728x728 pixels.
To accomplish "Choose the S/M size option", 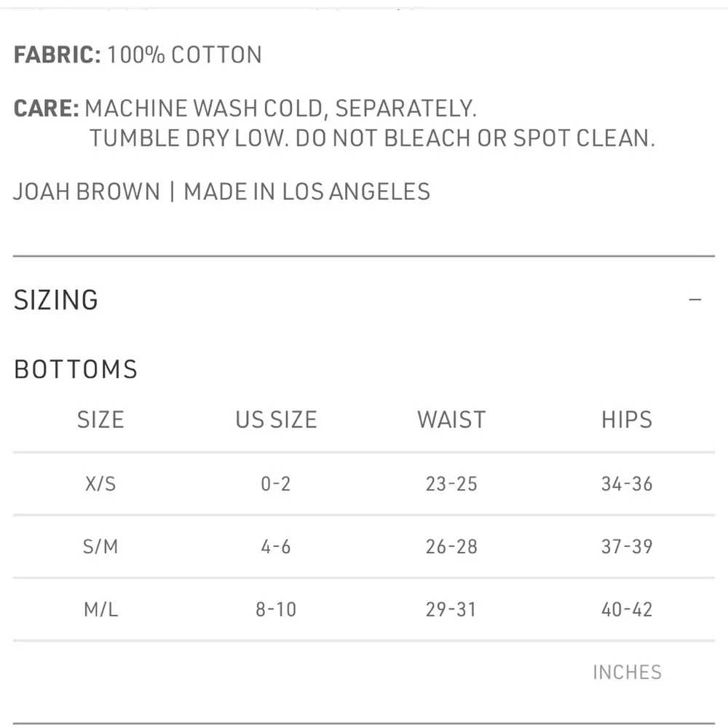I will (x=100, y=546).
